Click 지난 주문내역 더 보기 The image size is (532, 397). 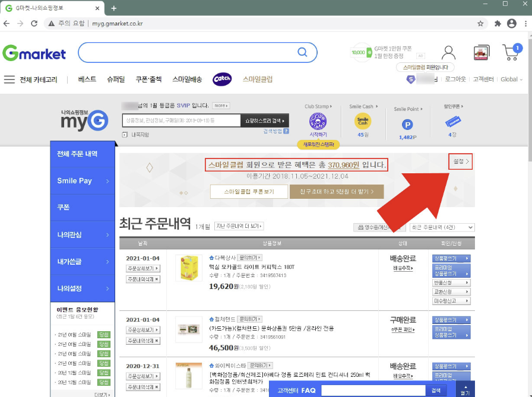click(x=239, y=226)
